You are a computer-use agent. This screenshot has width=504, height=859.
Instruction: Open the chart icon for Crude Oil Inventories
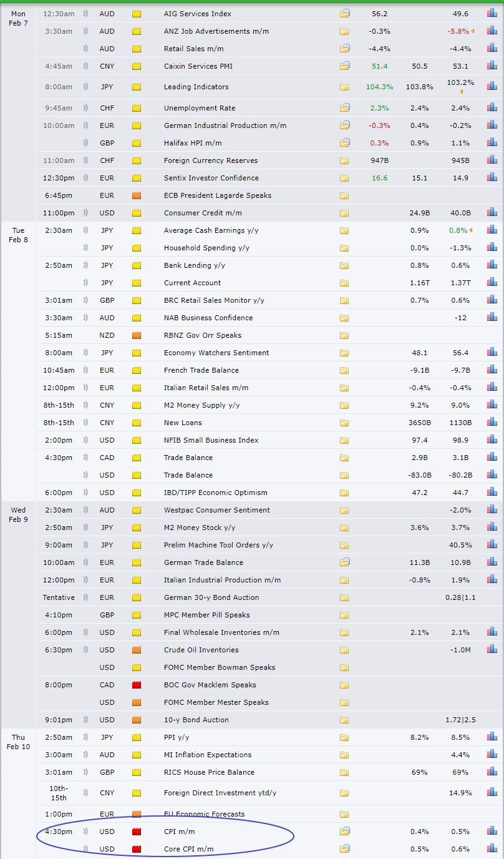tap(492, 650)
